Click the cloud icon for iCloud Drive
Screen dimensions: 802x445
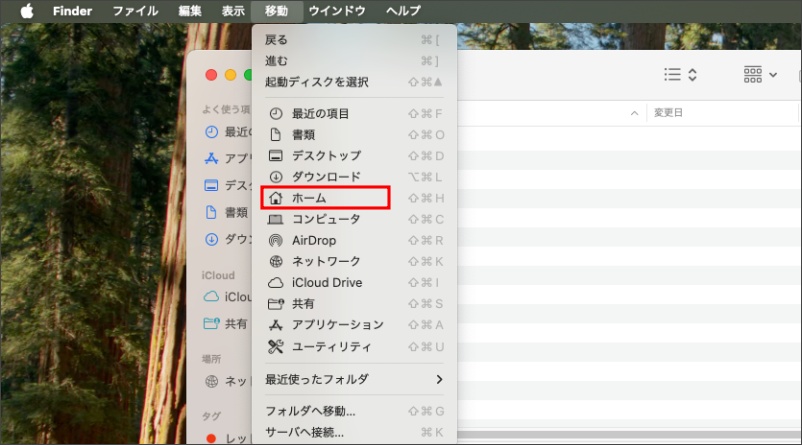[276, 283]
